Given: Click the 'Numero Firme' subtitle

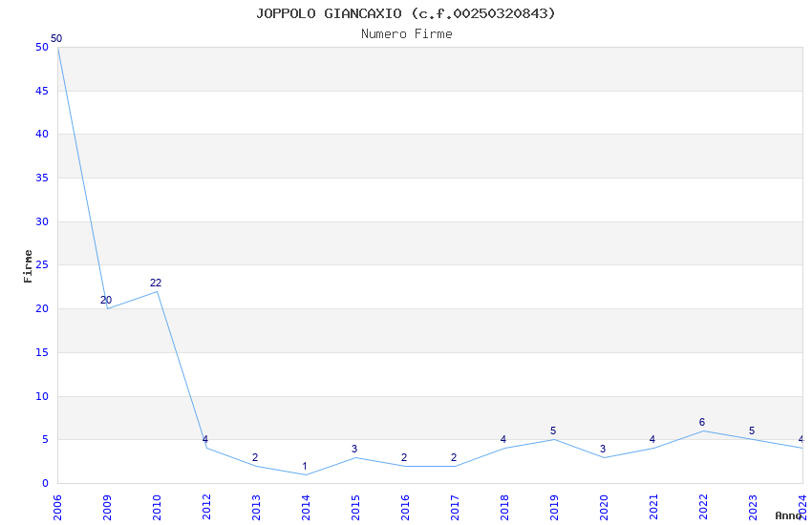Looking at the screenshot, I should [x=406, y=34].
